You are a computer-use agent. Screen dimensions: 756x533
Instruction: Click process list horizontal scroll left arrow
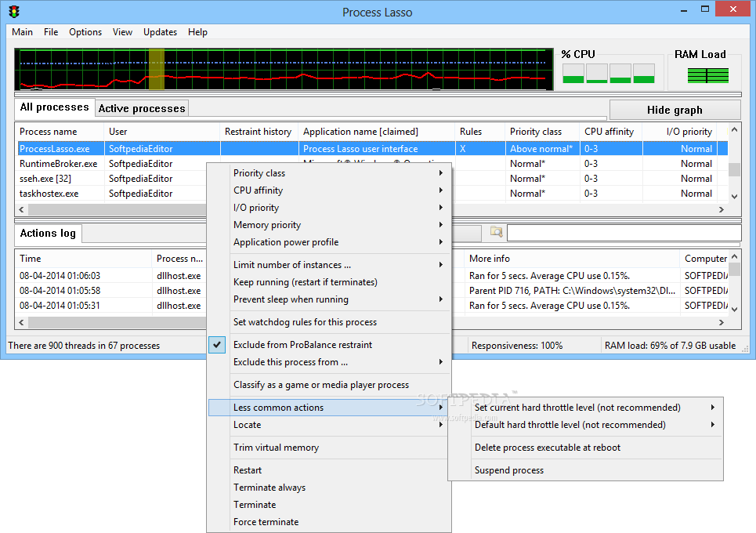click(21, 210)
